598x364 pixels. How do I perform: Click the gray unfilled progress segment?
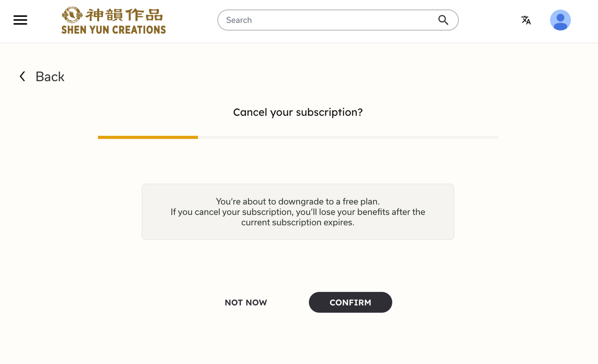pyautogui.click(x=347, y=137)
